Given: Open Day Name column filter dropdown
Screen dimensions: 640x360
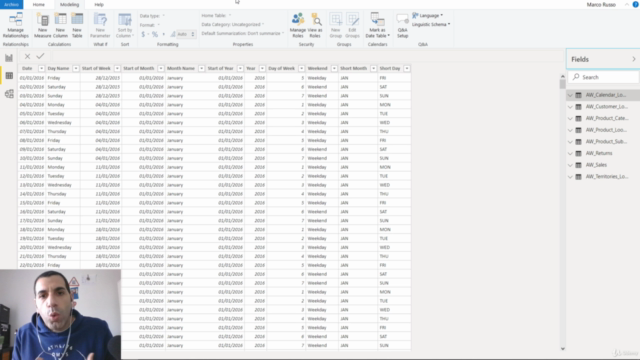Looking at the screenshot, I should (x=76, y=68).
